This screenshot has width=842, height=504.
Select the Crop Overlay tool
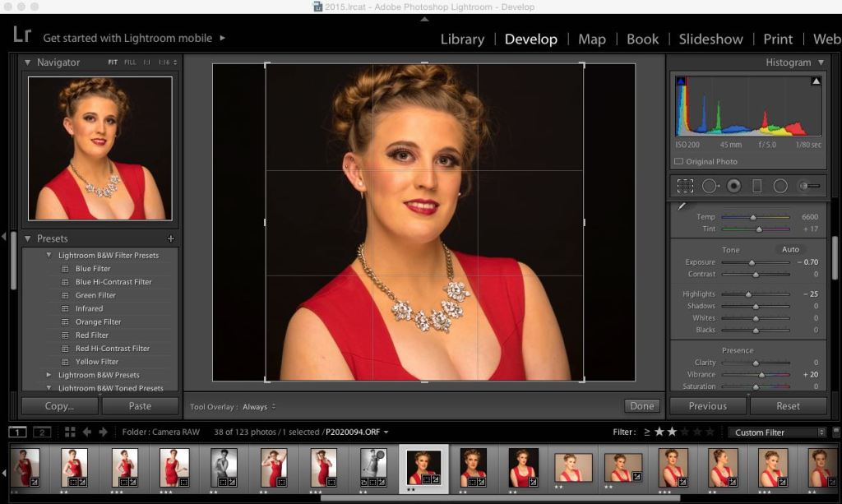pos(685,186)
